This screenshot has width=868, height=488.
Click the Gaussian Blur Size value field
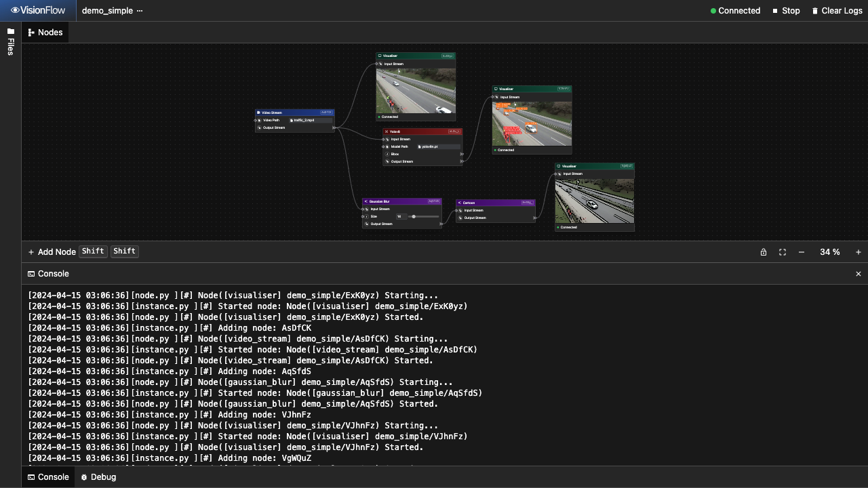coord(401,216)
